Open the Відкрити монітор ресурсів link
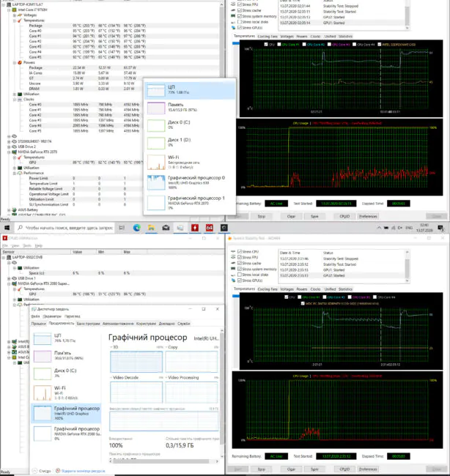This screenshot has width=450, height=476. [x=83, y=471]
